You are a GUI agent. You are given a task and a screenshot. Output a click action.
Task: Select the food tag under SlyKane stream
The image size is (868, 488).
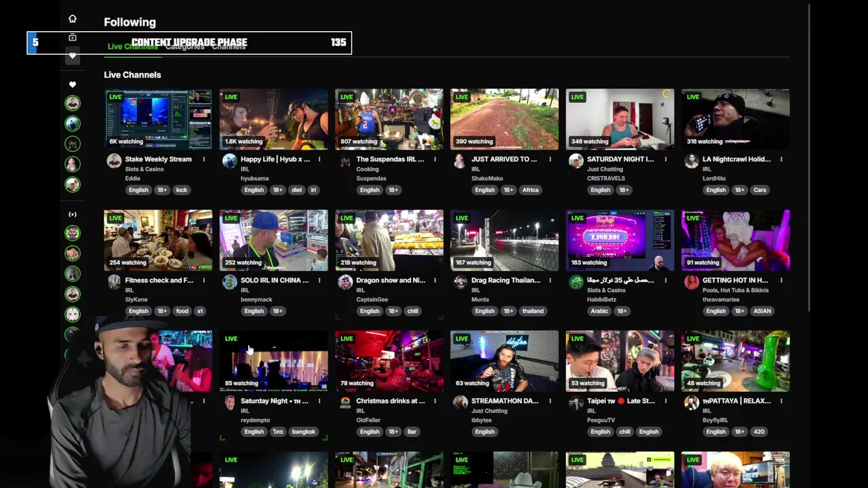coord(182,311)
